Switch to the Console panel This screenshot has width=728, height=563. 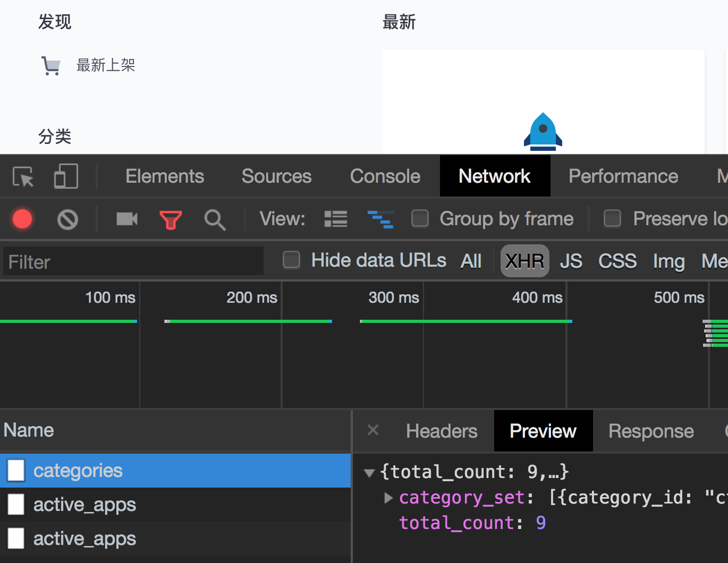point(385,176)
